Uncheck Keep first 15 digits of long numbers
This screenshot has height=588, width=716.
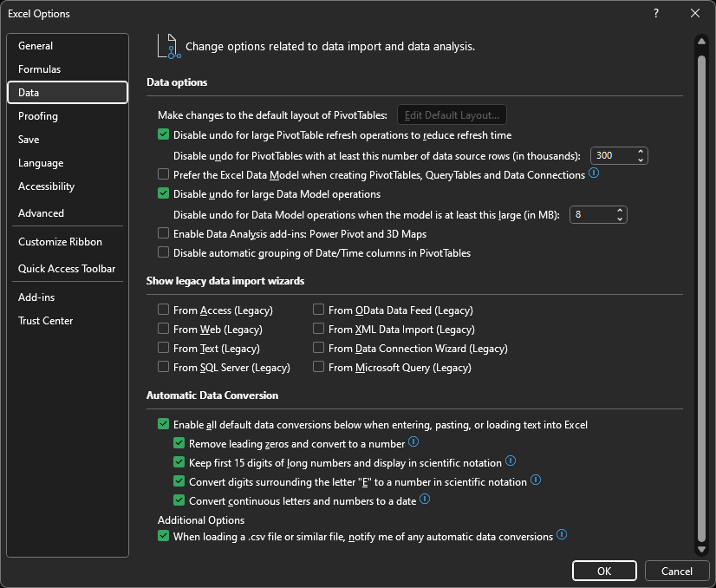pos(179,462)
